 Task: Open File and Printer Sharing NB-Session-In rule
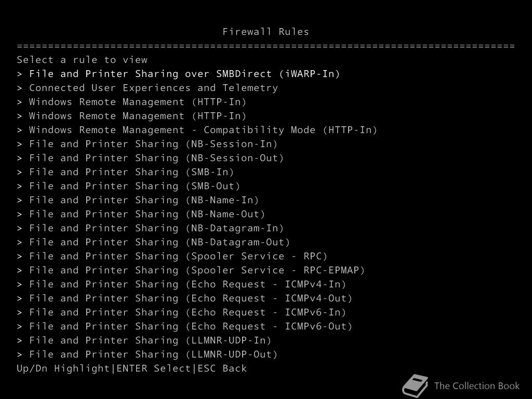tap(153, 144)
